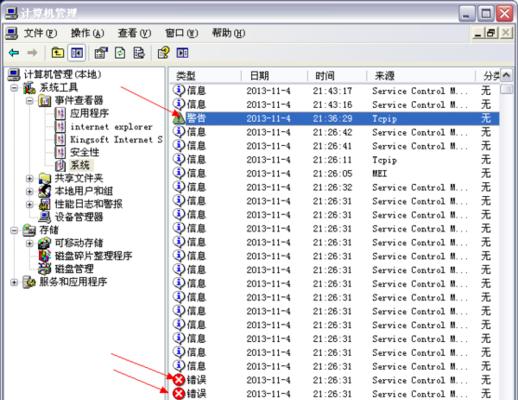Select the Tcpip 信息 event at 21:26:11

click(x=336, y=160)
